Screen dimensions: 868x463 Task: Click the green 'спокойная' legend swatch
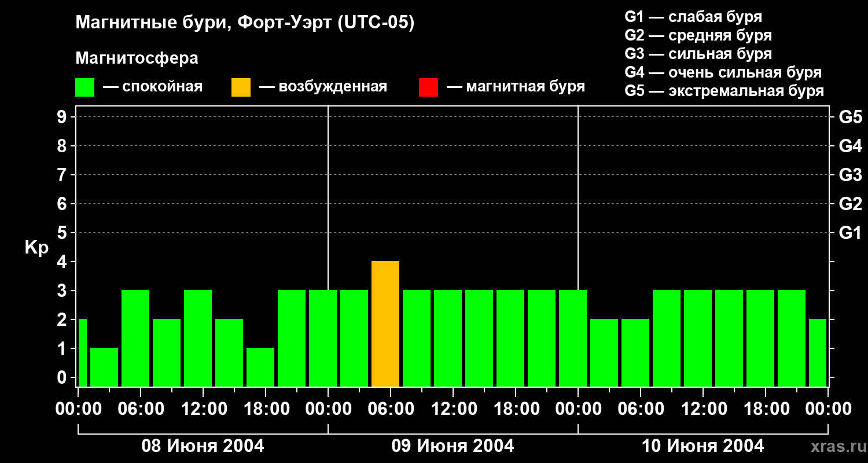pyautogui.click(x=84, y=87)
